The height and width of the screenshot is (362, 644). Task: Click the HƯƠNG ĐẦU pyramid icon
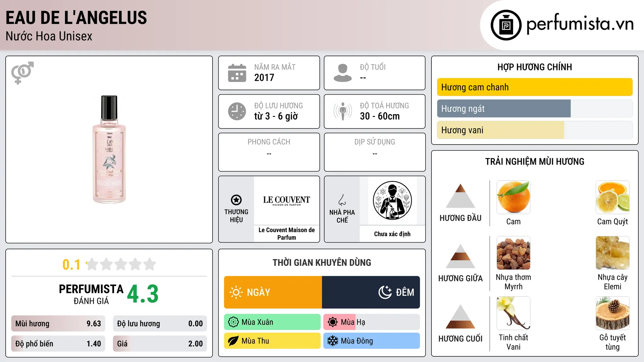pos(460,196)
